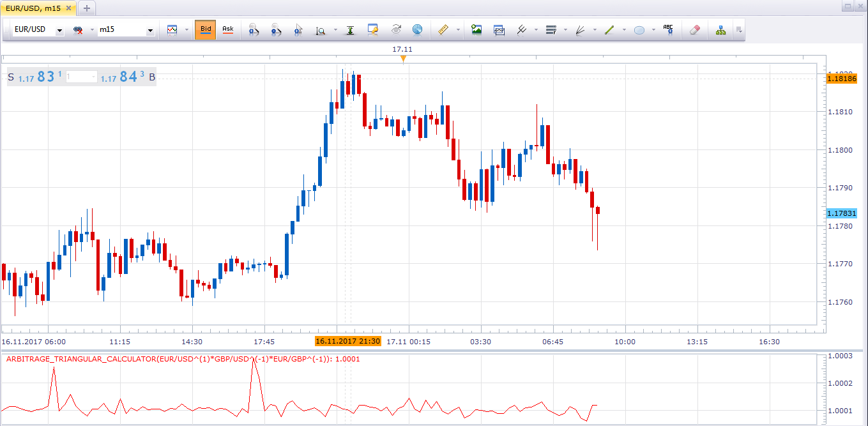868x426 pixels.
Task: Click the green network hierarchy icon
Action: [720, 29]
